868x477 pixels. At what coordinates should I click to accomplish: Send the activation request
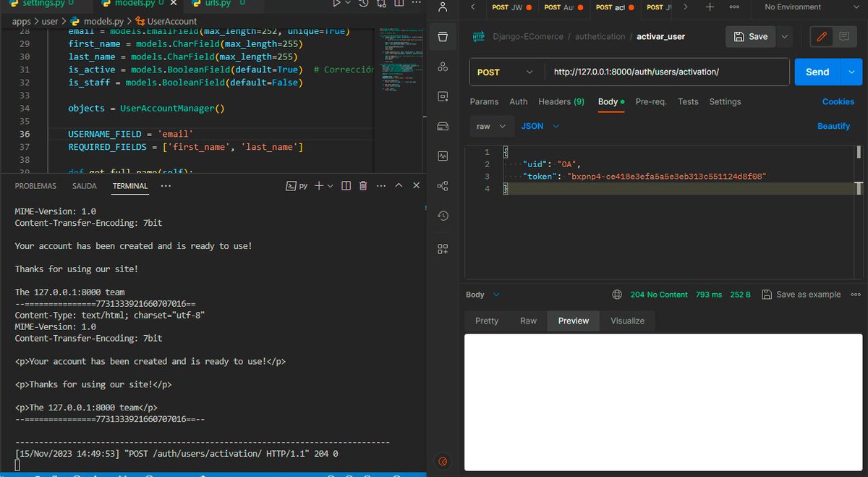click(x=817, y=72)
